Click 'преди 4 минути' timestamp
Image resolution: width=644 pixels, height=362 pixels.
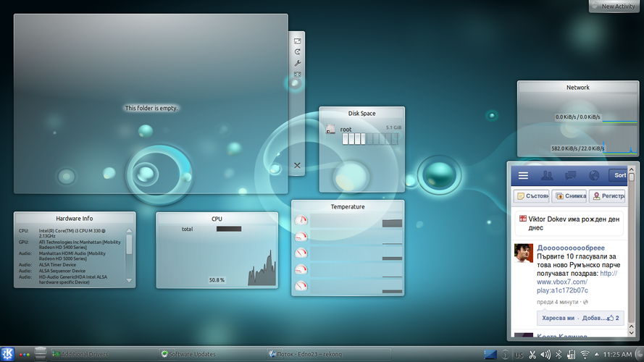(557, 302)
